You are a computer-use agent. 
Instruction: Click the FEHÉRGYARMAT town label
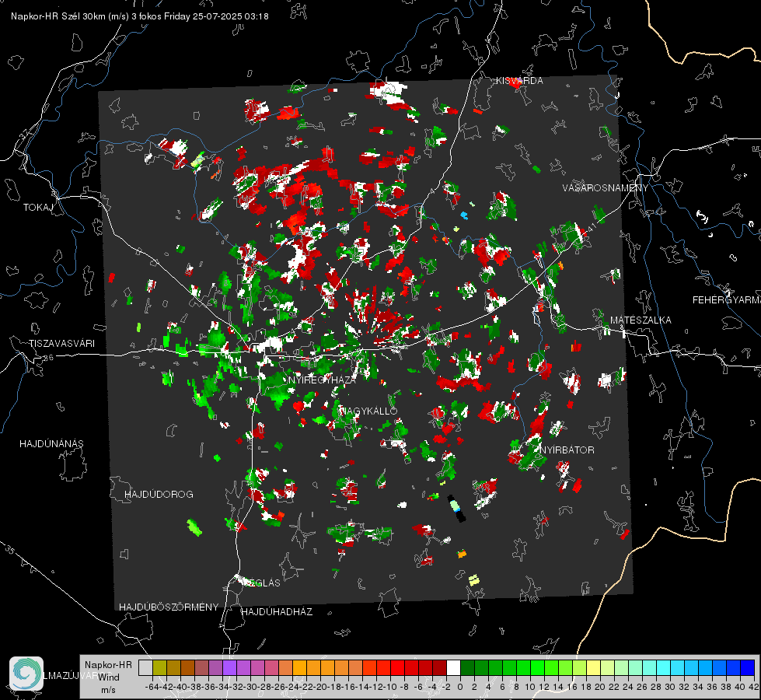[x=727, y=300]
